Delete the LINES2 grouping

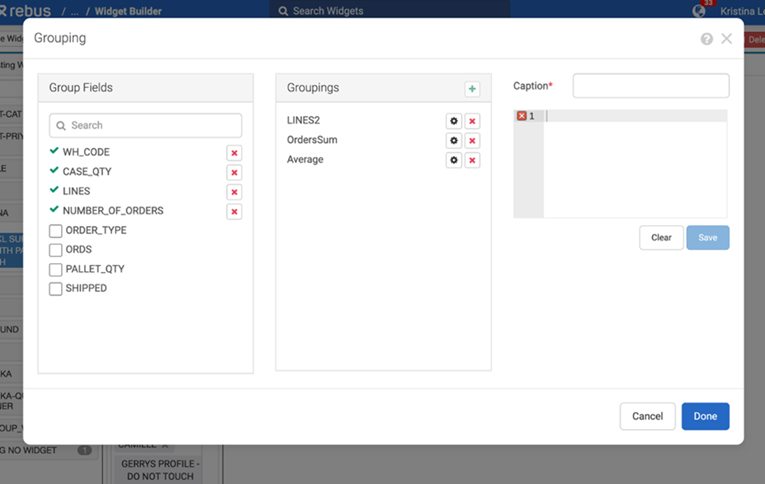[x=472, y=121]
